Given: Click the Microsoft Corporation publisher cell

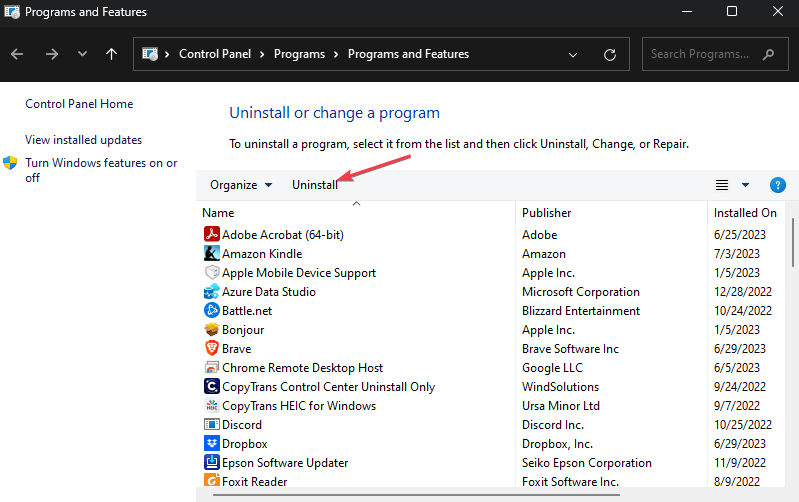Looking at the screenshot, I should pos(580,292).
